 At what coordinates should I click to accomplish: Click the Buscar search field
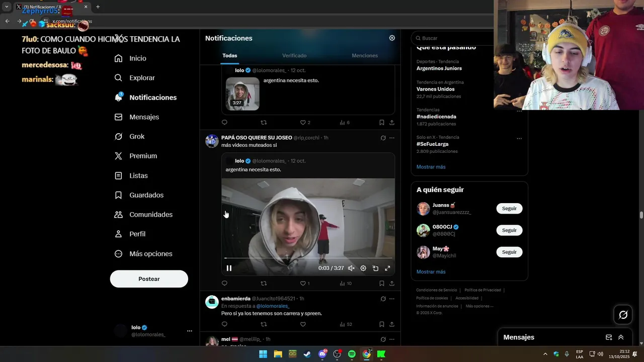click(x=453, y=38)
